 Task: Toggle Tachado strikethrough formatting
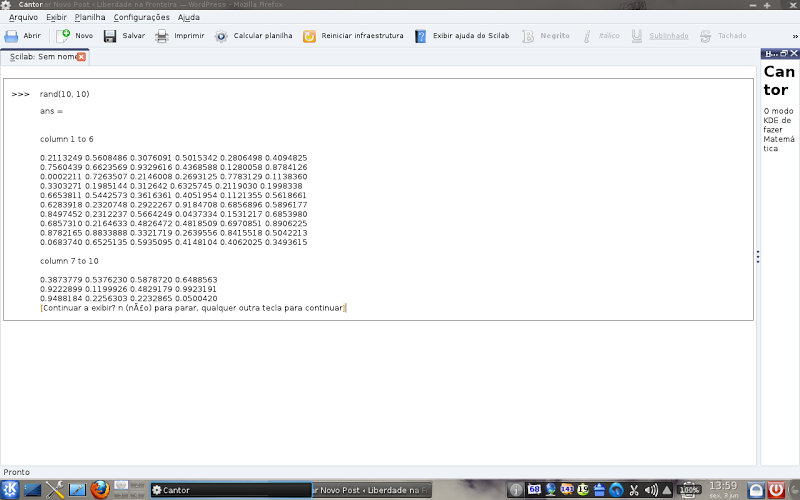coord(723,36)
